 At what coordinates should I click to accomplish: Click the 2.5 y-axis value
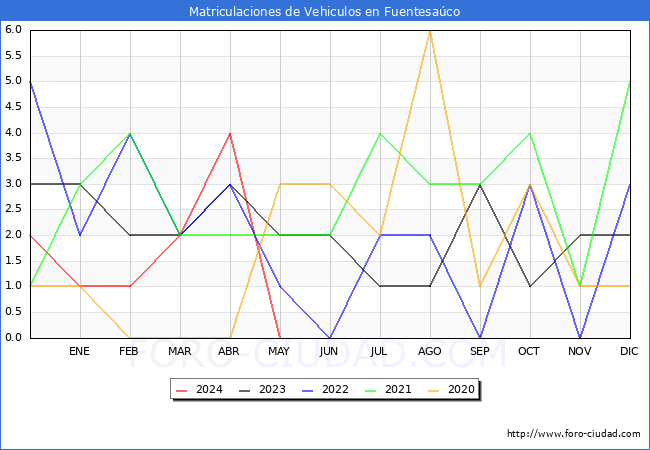[x=13, y=209]
